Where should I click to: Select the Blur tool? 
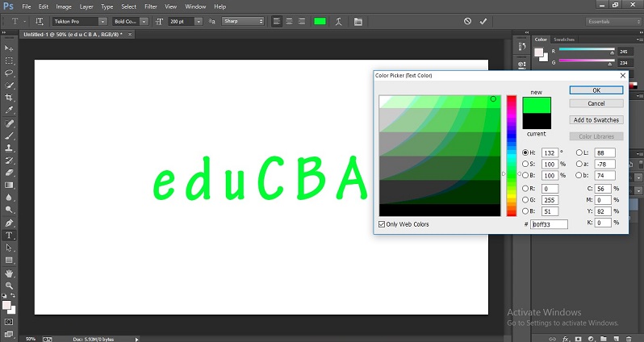point(9,198)
